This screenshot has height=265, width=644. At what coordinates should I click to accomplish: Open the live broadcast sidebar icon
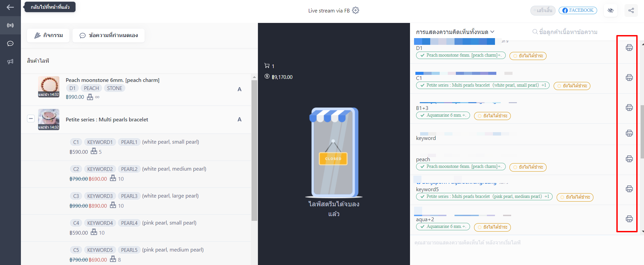[10, 25]
